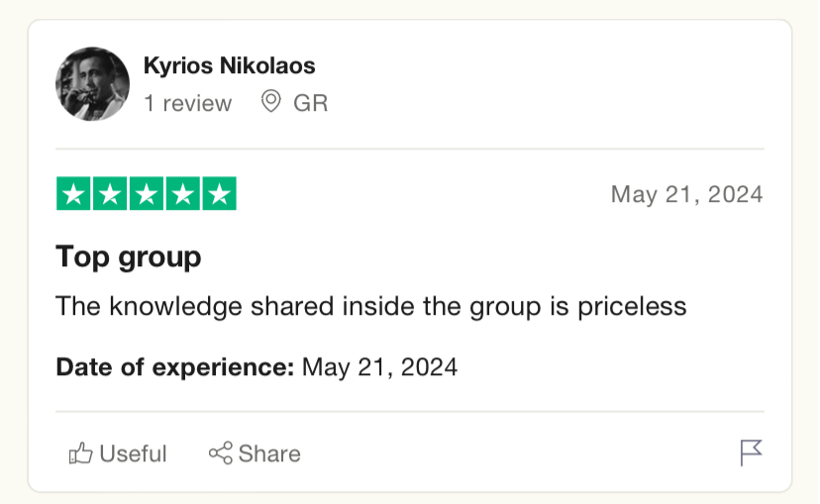
Task: Open Kyrios Nikolaos profile photo
Action: pos(92,84)
